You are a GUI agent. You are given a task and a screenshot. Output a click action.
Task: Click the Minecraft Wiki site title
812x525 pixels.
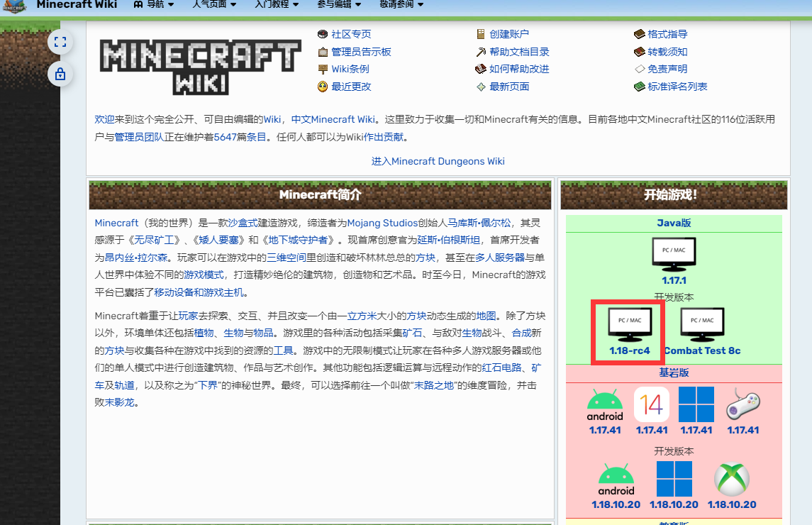click(x=77, y=4)
